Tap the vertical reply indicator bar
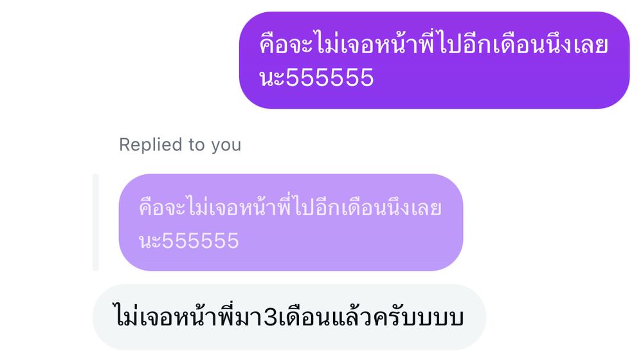 96,223
